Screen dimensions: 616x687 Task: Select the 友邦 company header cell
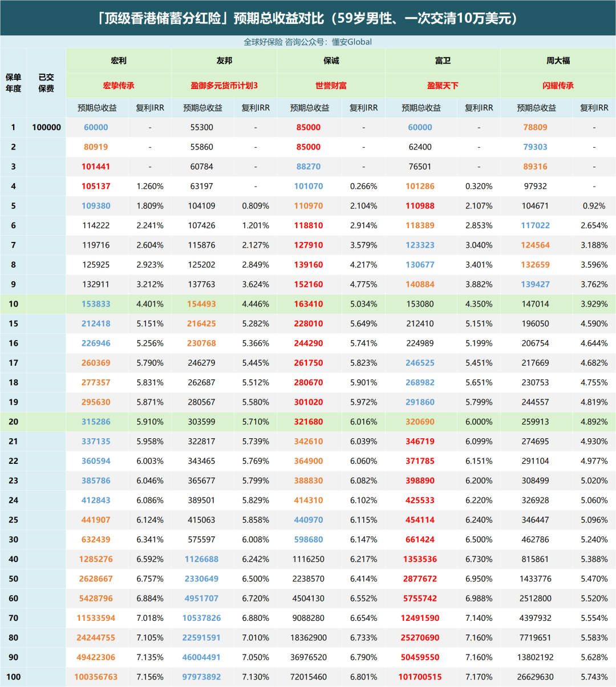pos(224,60)
